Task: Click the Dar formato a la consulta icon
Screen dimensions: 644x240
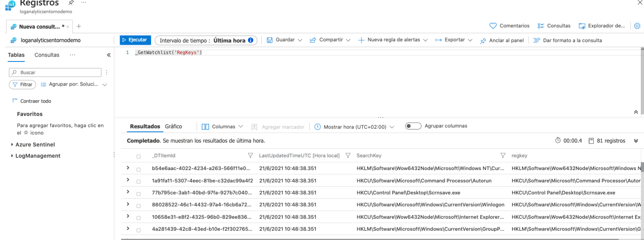Action: pos(537,40)
